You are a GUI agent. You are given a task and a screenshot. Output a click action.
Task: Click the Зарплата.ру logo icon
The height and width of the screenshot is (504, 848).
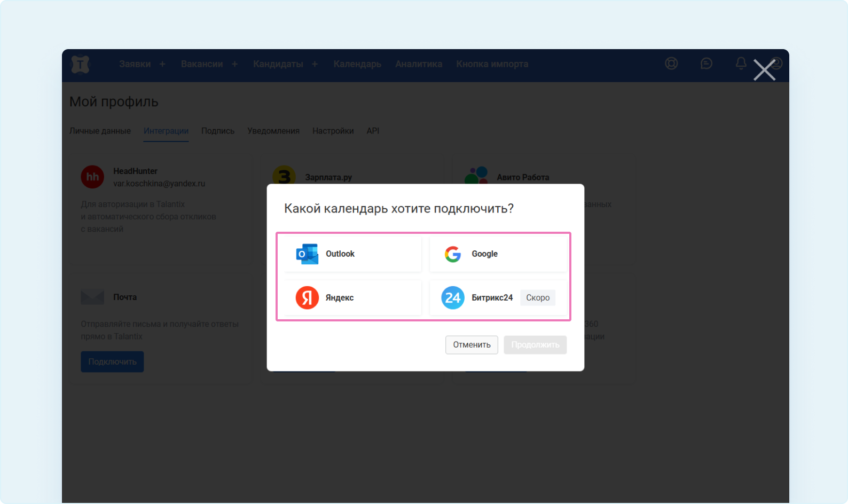284,175
